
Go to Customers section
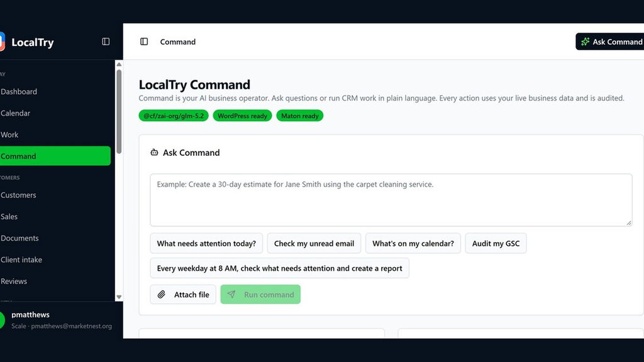(x=18, y=195)
